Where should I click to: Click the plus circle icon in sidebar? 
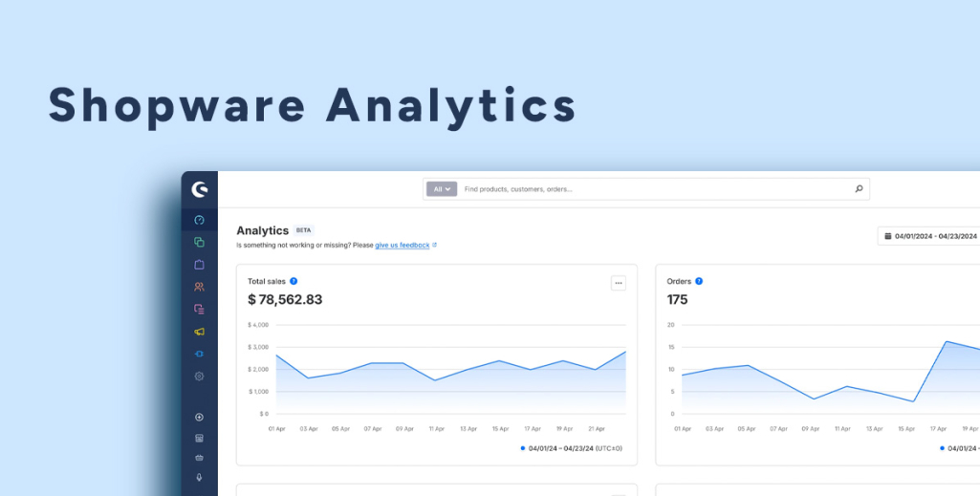click(200, 418)
